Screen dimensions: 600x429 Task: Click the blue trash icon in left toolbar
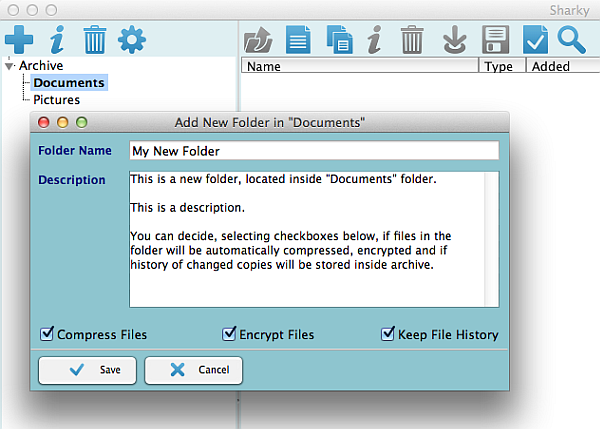(94, 40)
